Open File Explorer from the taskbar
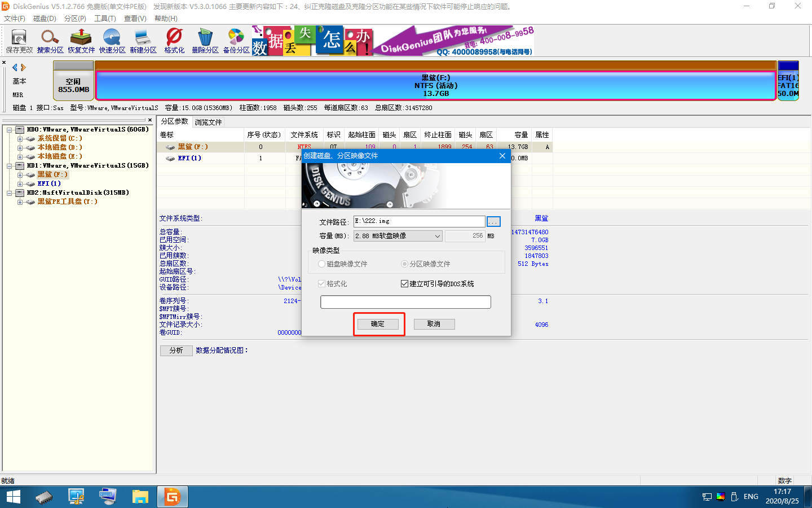 click(x=140, y=497)
